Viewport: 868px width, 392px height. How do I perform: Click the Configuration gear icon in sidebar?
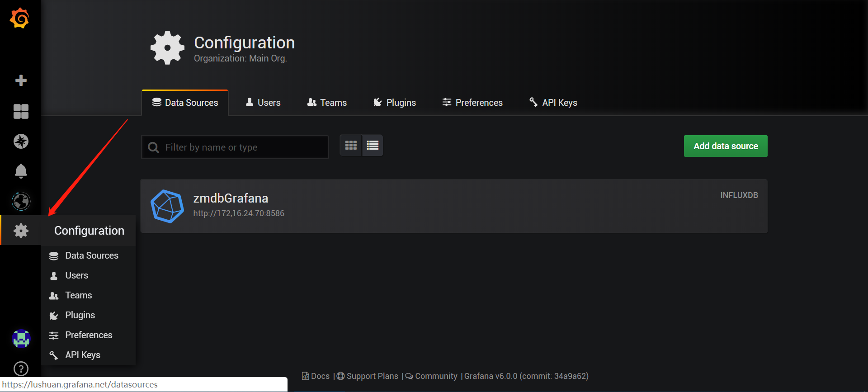click(21, 231)
